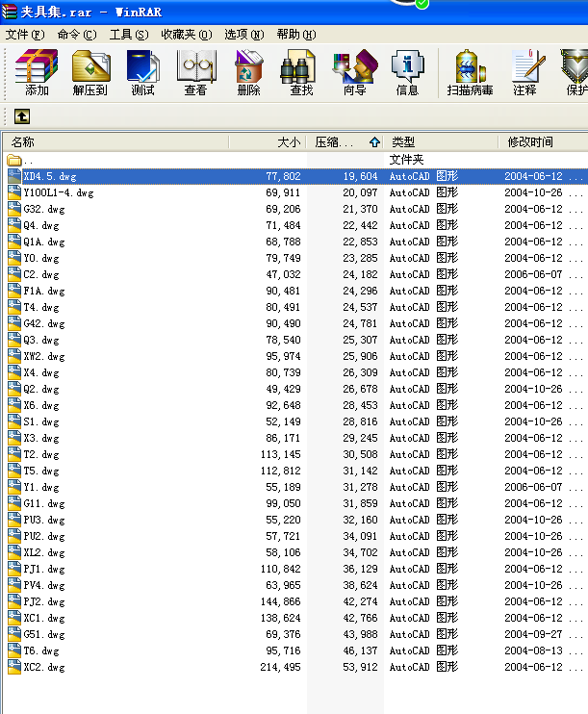This screenshot has height=714, width=588.
Task: Click the parent folder '..' icon
Action: point(14,161)
